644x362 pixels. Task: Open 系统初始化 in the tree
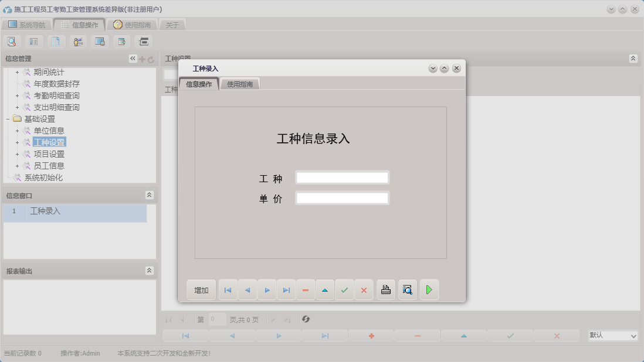[x=43, y=177]
